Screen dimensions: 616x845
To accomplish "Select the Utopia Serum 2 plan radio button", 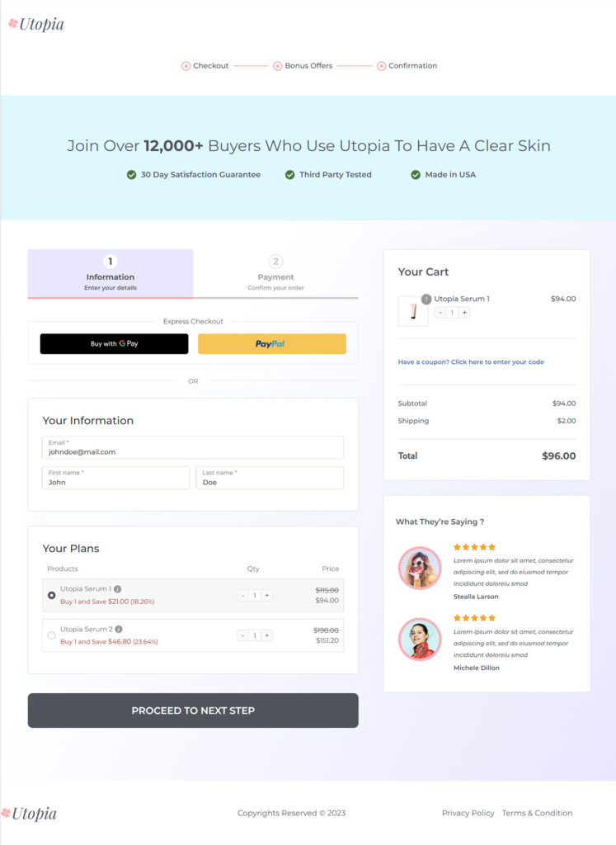I will 52,635.
